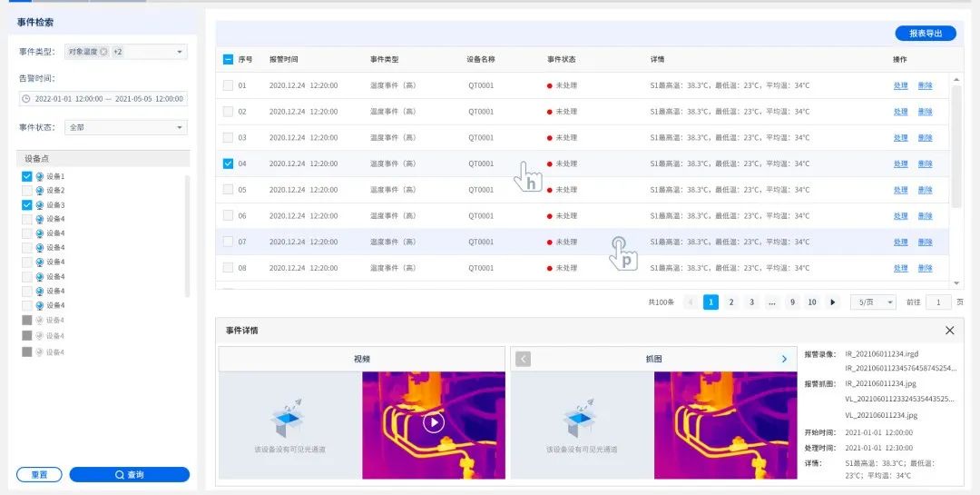980x495 pixels.
Task: Click 删除 link in row 02
Action: pyautogui.click(x=925, y=112)
